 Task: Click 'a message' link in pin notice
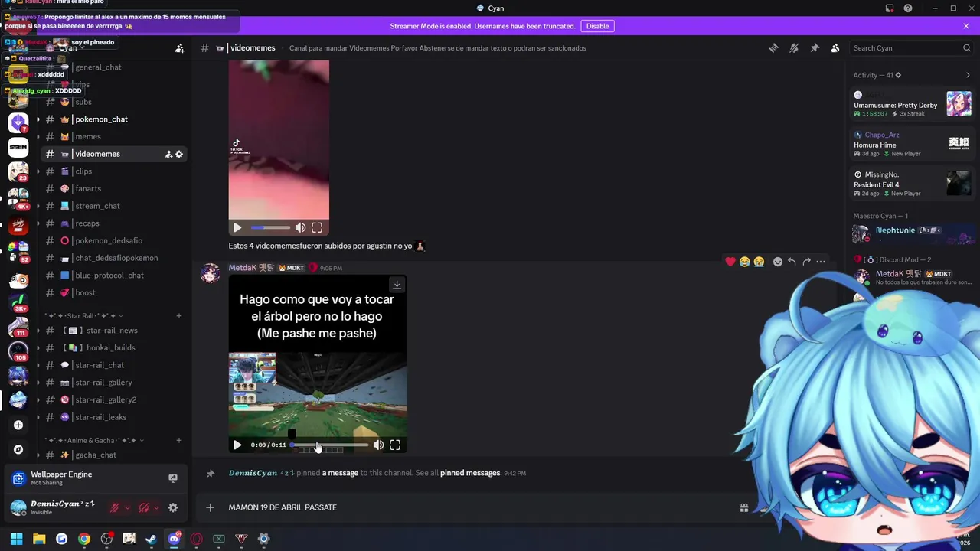tap(340, 473)
